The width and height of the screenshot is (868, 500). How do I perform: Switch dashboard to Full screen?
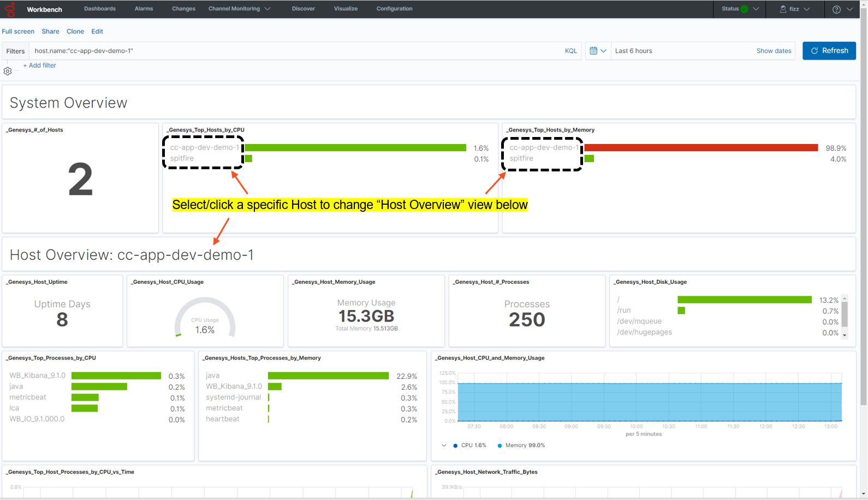click(x=18, y=32)
